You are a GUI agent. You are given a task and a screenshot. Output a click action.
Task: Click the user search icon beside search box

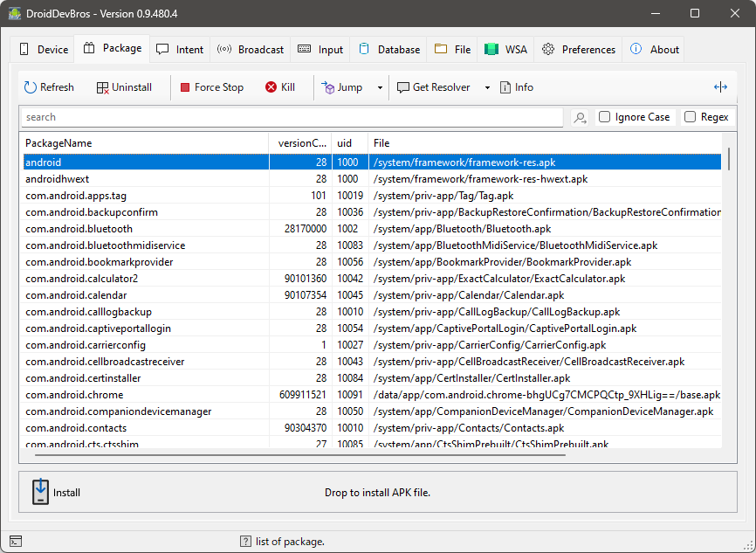tap(580, 117)
